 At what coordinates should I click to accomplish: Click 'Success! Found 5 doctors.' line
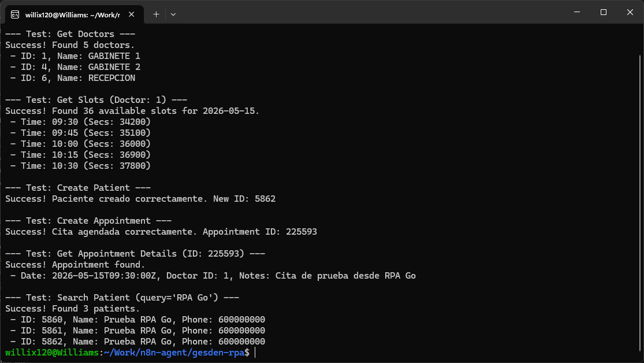[70, 45]
